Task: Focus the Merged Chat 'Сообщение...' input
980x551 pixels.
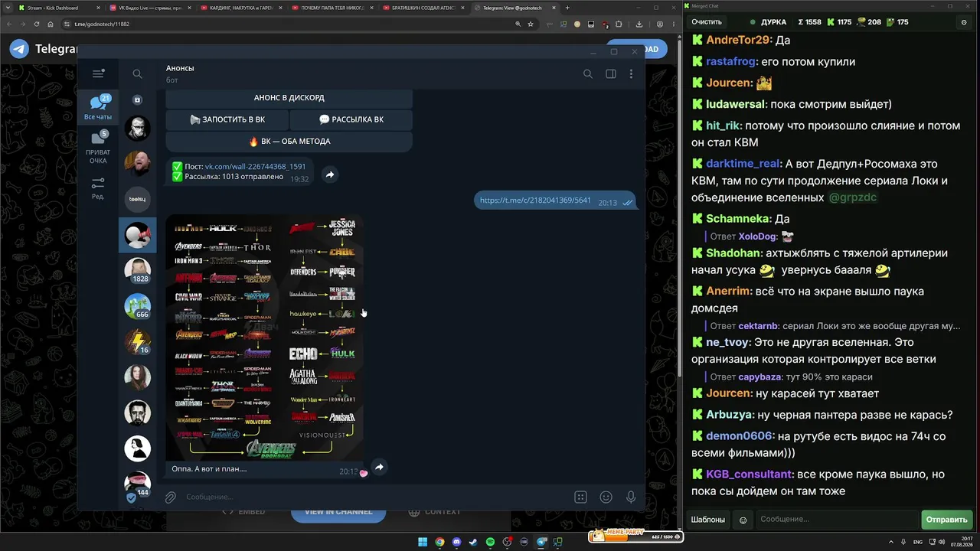Action: click(x=837, y=520)
